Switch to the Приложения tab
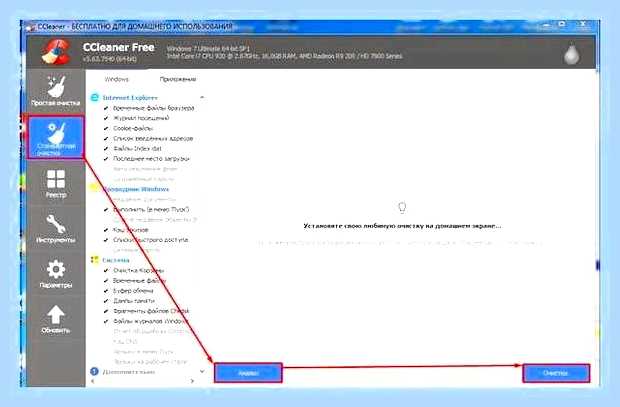The width and height of the screenshot is (620, 407). pyautogui.click(x=178, y=79)
